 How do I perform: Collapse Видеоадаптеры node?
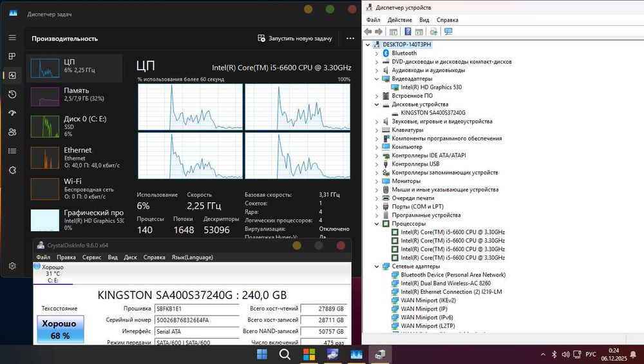377,79
